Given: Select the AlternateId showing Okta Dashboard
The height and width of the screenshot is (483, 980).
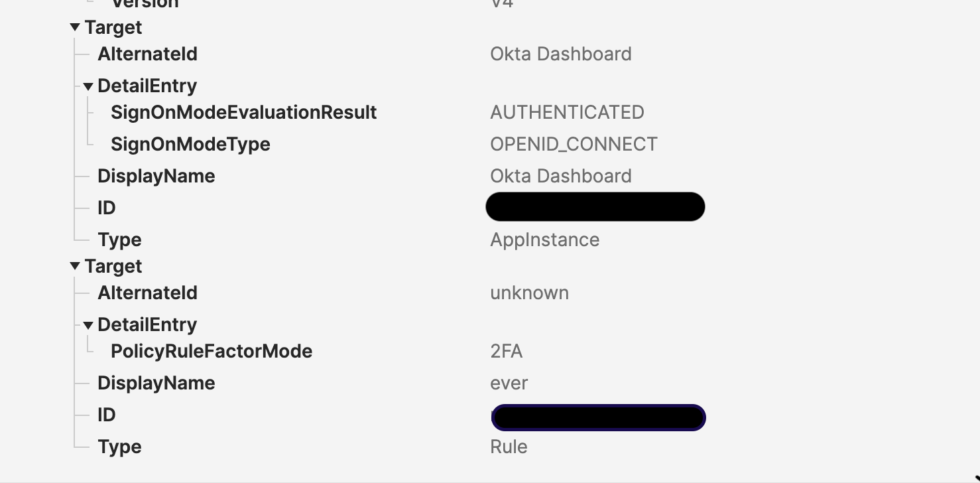Looking at the screenshot, I should [x=147, y=54].
